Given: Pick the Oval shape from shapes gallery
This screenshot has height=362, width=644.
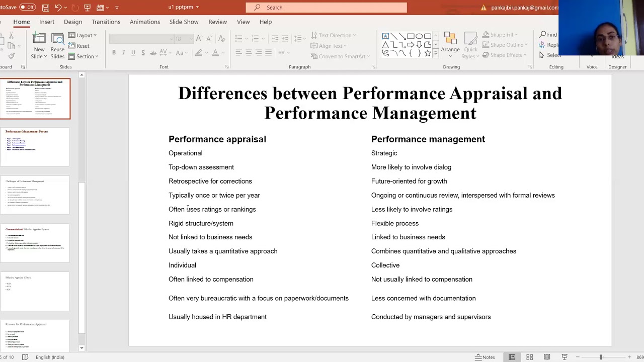Looking at the screenshot, I should pyautogui.click(x=419, y=36).
